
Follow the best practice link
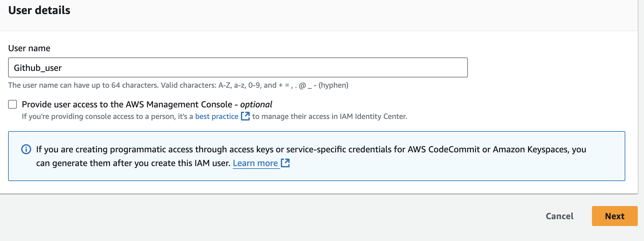coord(217,116)
